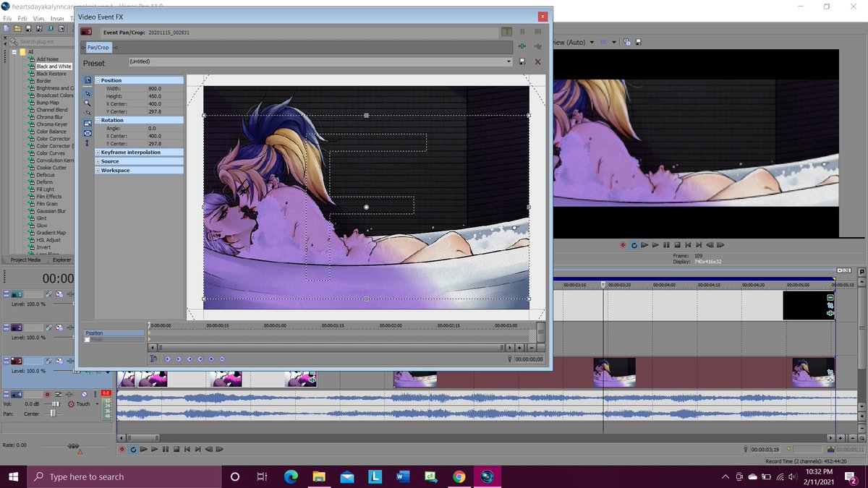
Task: Click move freely arrows icon in Pan/Crop
Action: (88, 143)
